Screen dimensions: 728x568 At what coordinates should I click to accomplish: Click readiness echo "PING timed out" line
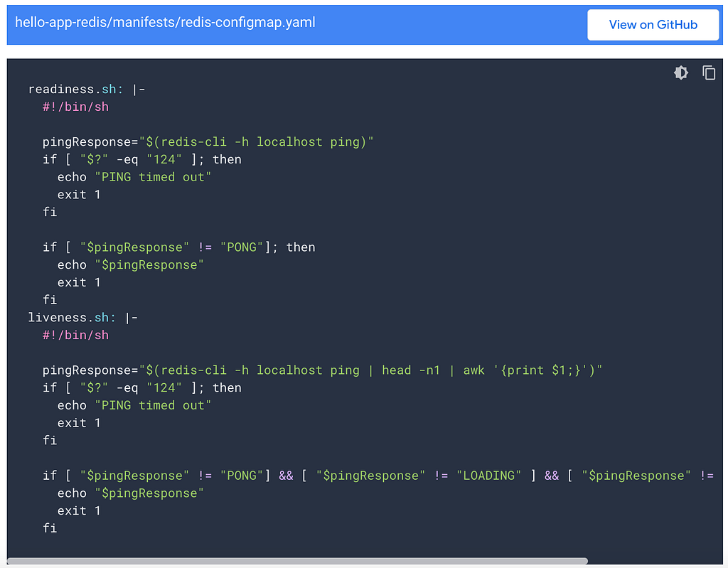click(134, 178)
